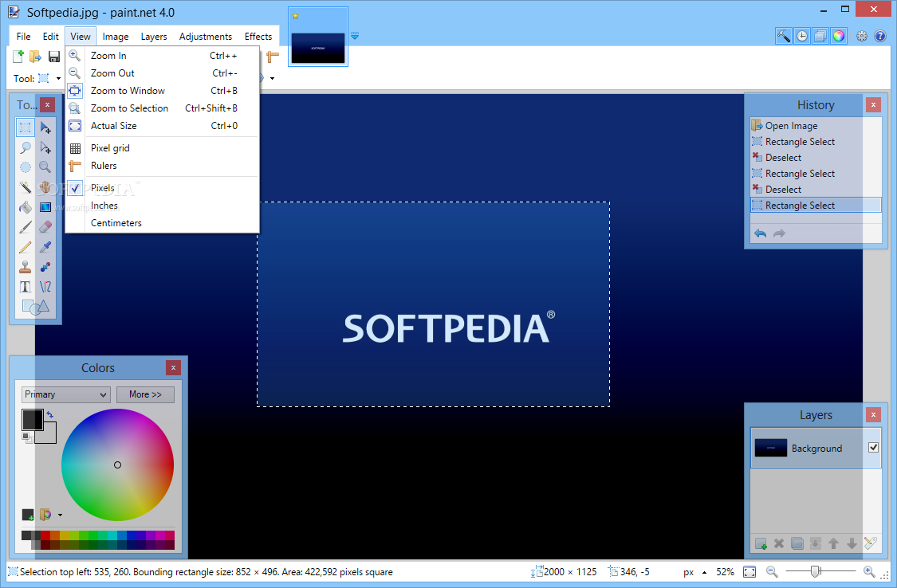Select Pixels as the unit in View menu

(x=163, y=188)
